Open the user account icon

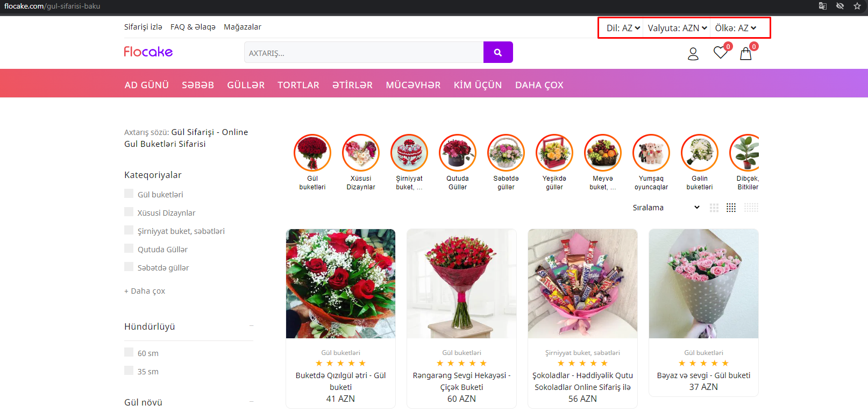tap(693, 54)
